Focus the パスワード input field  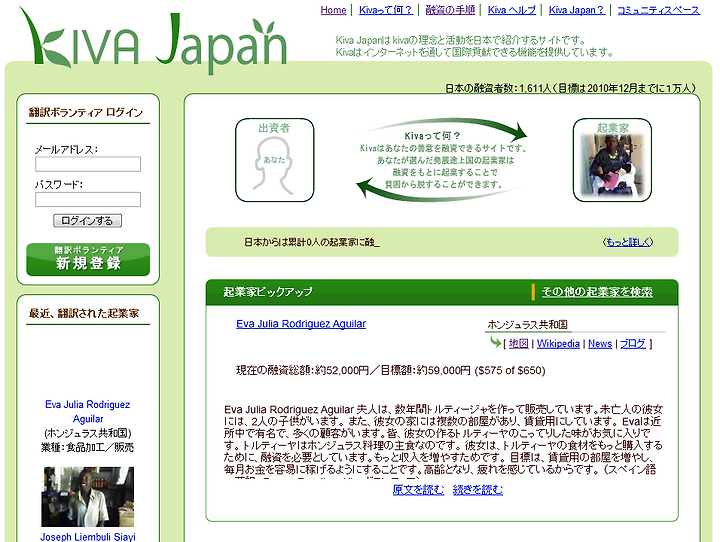coord(88,199)
